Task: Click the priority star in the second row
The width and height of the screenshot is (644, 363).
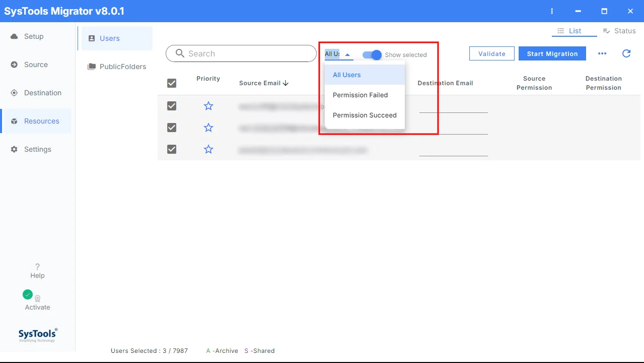Action: pyautogui.click(x=208, y=128)
